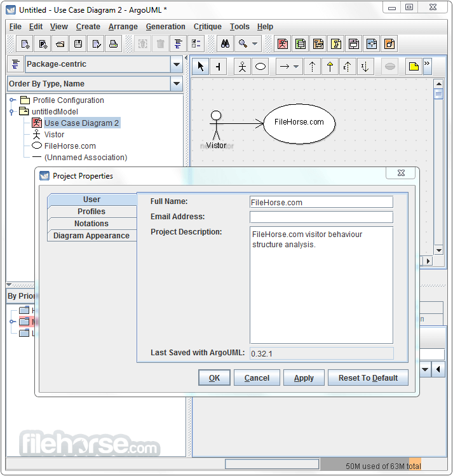Screen dimensions: 453x476
Task: Select the User tab
Action: (x=91, y=200)
